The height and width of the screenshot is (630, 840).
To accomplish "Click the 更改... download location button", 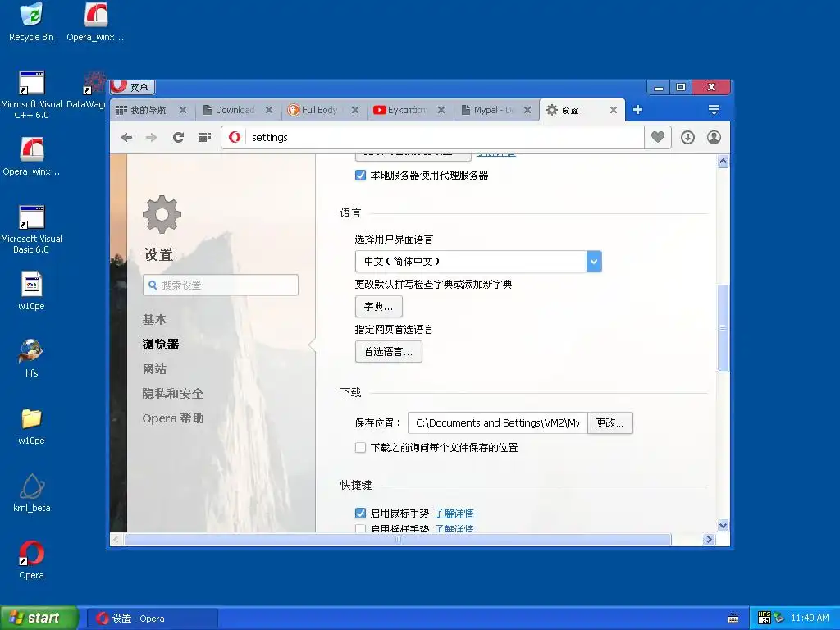I will coord(610,422).
